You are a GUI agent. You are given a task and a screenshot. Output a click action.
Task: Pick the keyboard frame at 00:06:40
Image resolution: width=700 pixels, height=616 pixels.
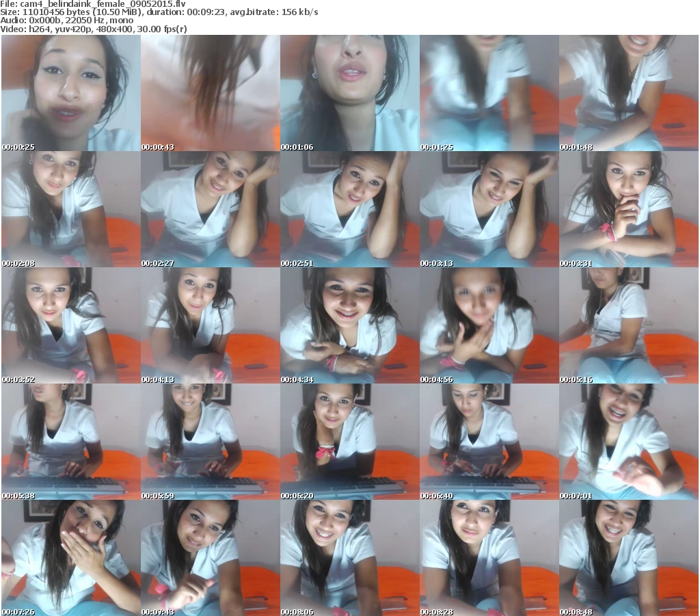pyautogui.click(x=489, y=442)
